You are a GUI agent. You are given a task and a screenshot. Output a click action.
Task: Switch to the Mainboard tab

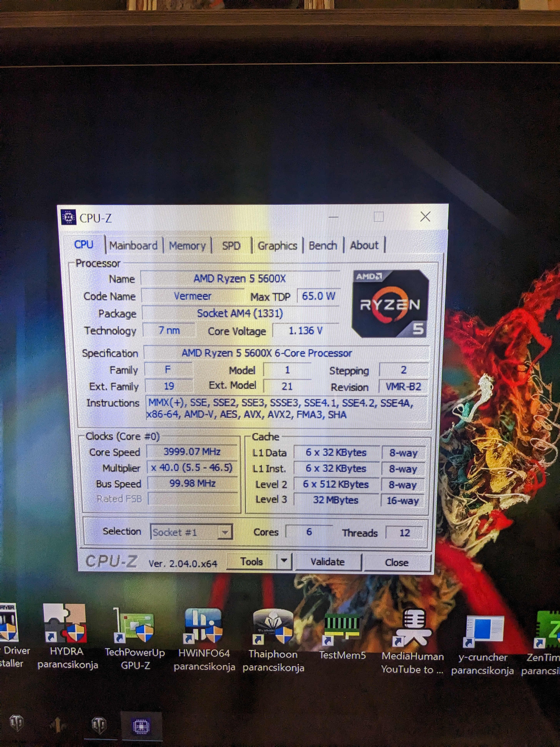[x=133, y=245]
